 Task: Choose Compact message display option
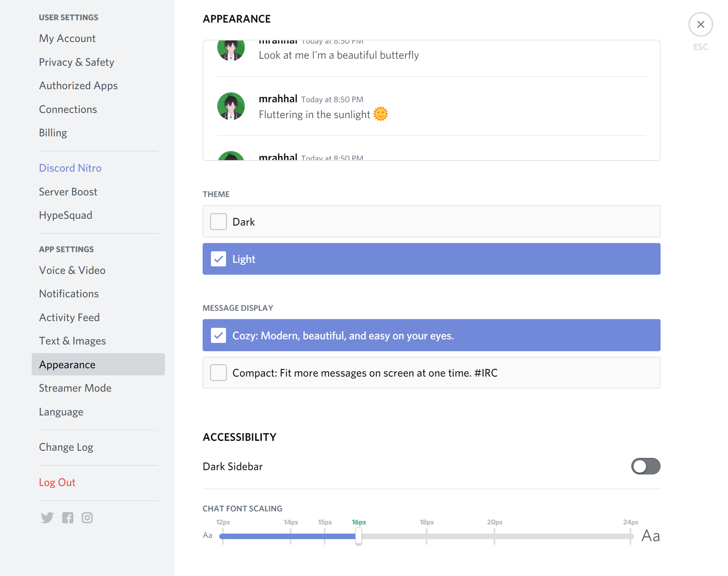[431, 373]
